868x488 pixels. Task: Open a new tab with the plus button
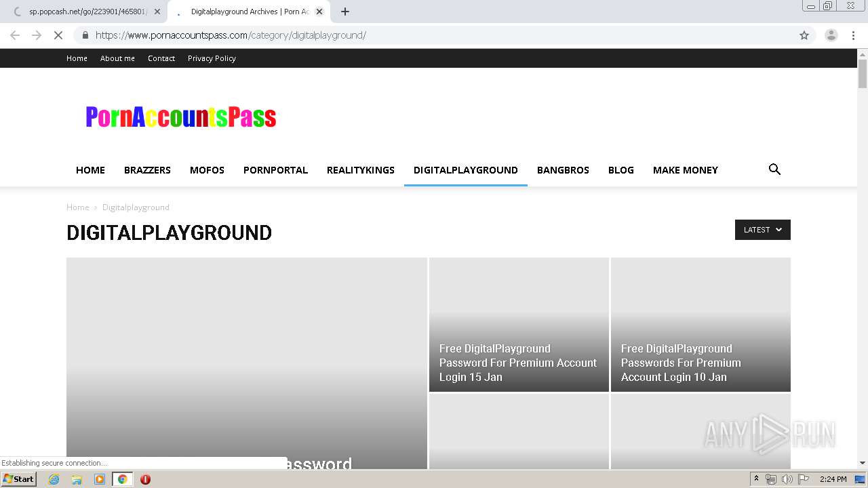[345, 12]
